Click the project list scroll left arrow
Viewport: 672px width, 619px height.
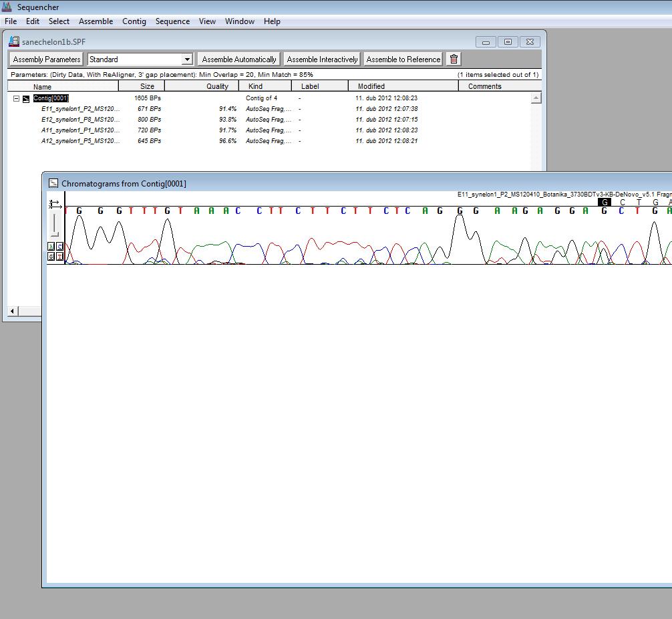click(x=13, y=311)
